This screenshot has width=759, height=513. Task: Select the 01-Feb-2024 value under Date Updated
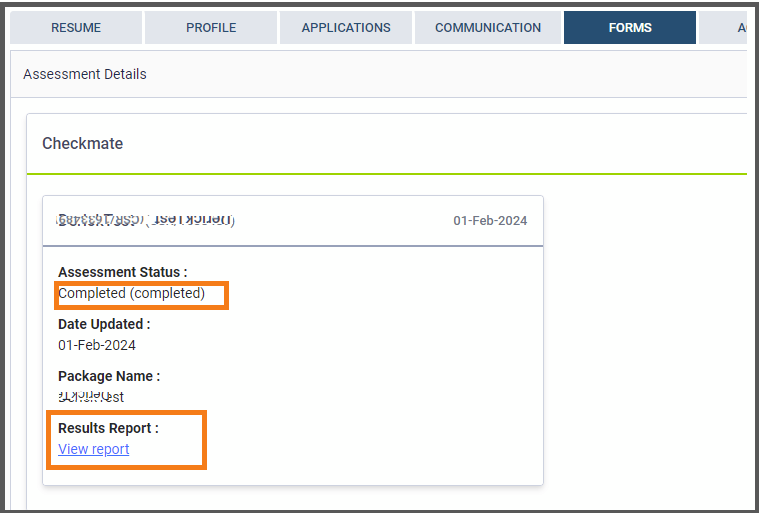coord(97,345)
